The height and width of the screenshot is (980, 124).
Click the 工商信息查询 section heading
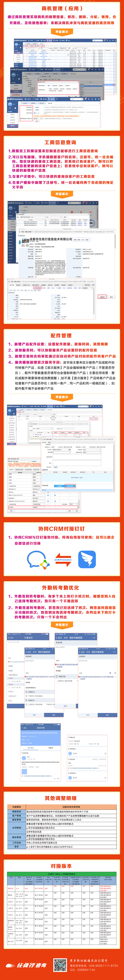[x=61, y=142]
